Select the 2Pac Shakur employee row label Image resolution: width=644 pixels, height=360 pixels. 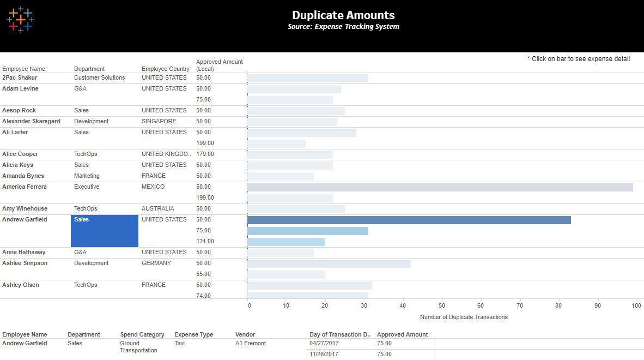[20, 78]
